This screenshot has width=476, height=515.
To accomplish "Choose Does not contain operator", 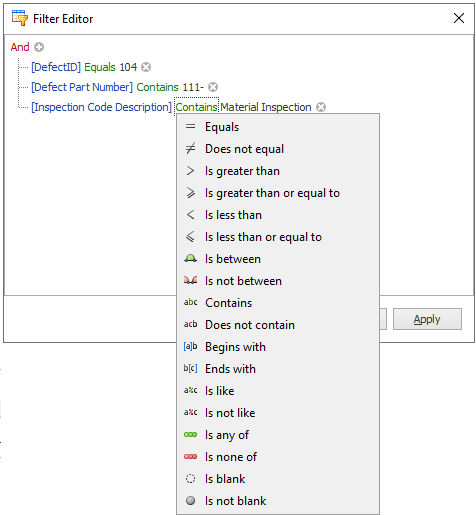I will pyautogui.click(x=278, y=325).
